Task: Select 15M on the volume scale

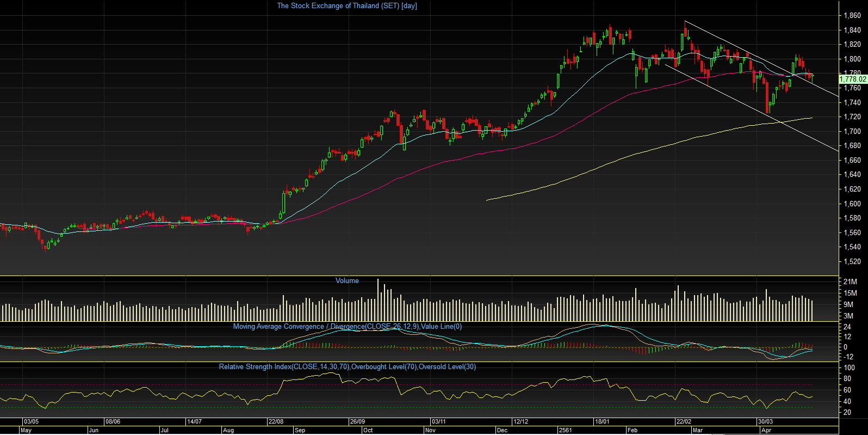Action: [850, 293]
